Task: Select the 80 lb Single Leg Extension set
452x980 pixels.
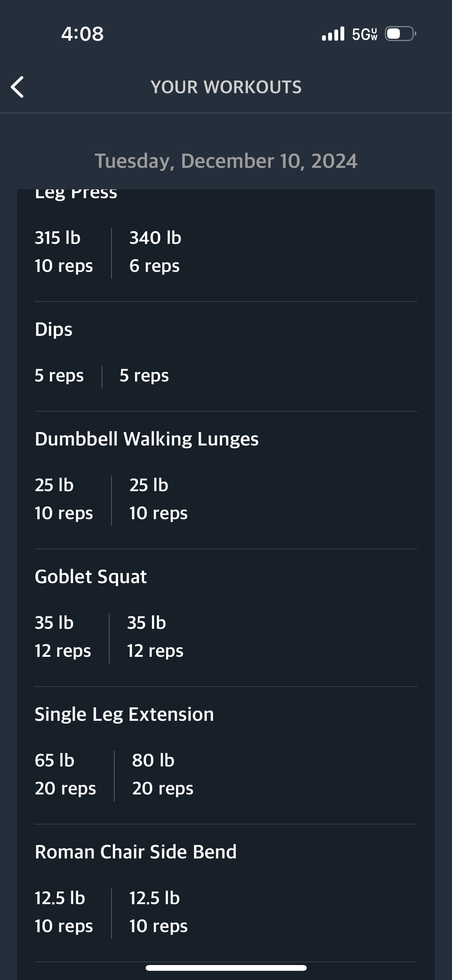Action: click(x=163, y=774)
